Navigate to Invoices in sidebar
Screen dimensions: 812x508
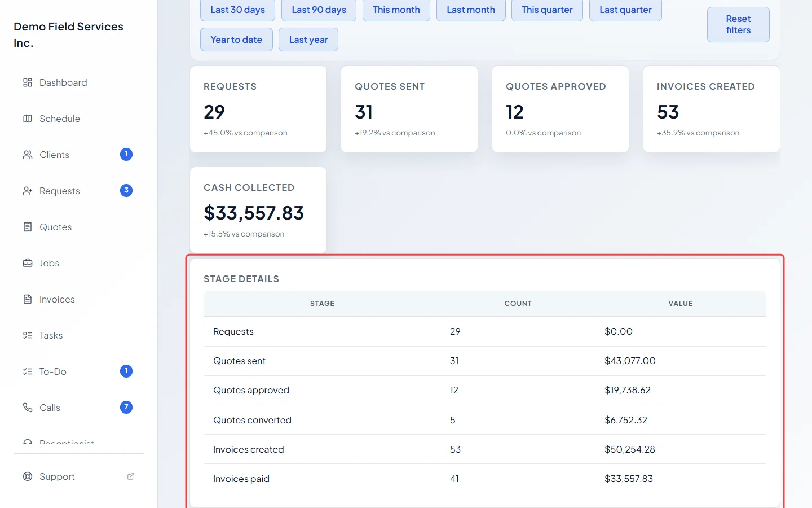click(x=78, y=299)
